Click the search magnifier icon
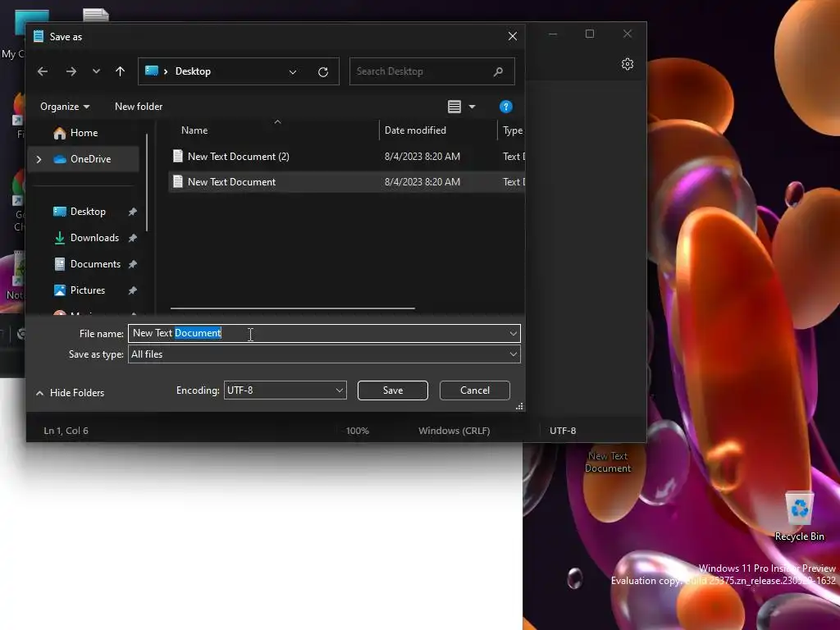 pyautogui.click(x=498, y=71)
